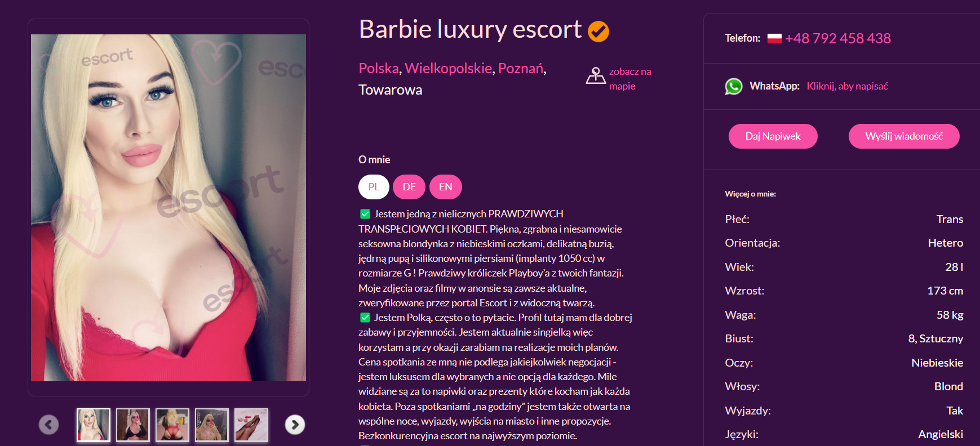Switch description language to PL
Screen dimensions: 980x446
pos(374,187)
